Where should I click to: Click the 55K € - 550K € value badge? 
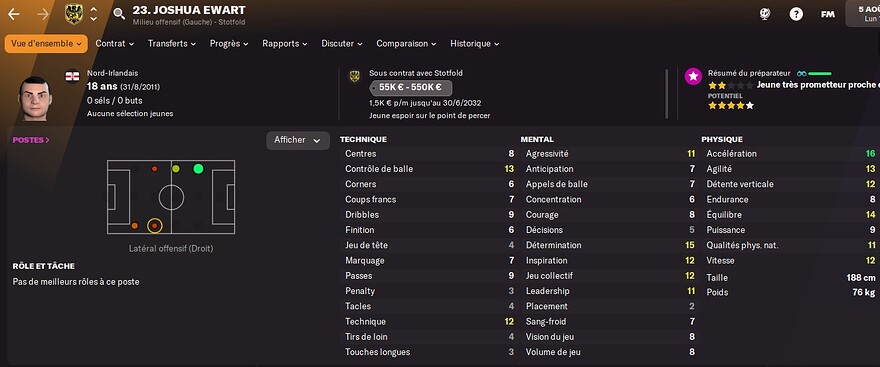[x=411, y=88]
